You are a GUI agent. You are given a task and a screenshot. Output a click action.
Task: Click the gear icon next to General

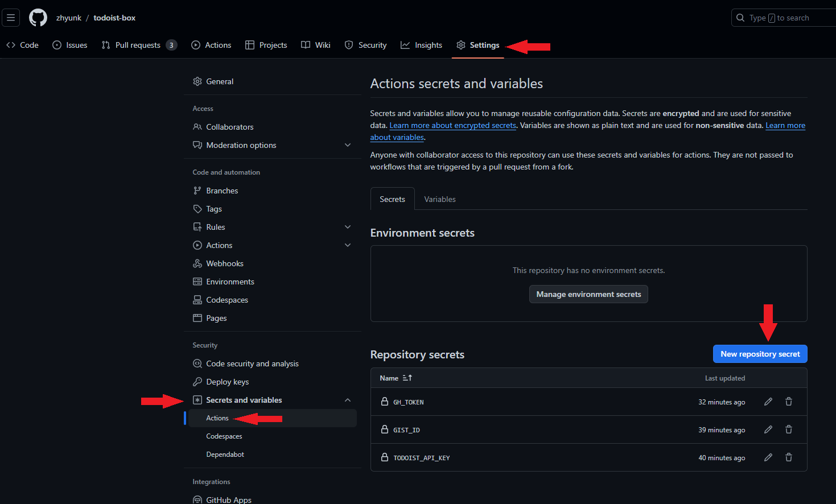[197, 81]
